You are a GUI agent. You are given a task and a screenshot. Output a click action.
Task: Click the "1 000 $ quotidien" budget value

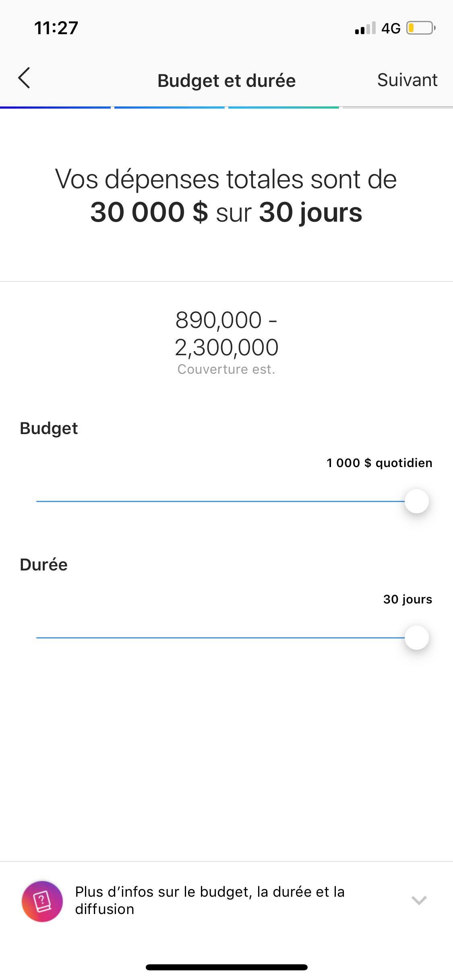pyautogui.click(x=379, y=463)
